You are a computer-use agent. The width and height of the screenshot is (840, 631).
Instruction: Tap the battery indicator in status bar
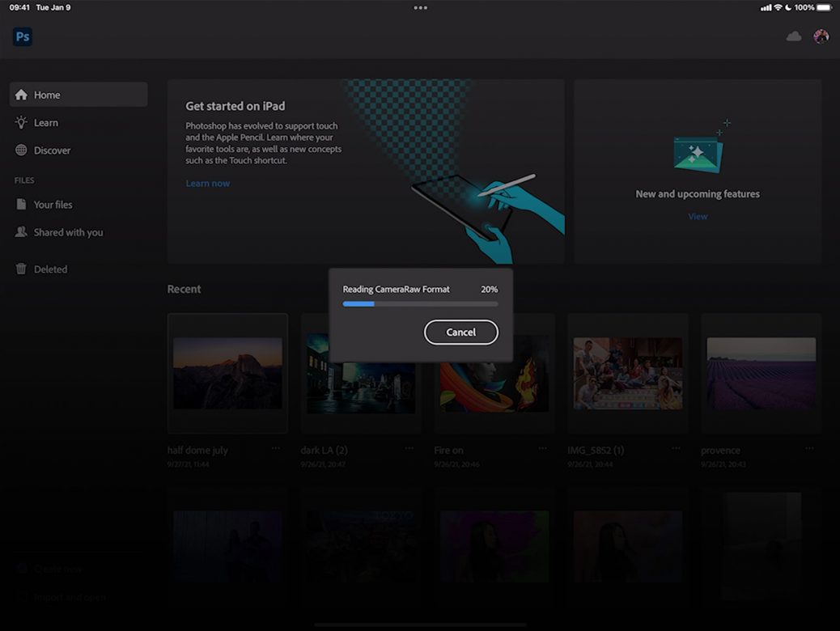coord(825,7)
